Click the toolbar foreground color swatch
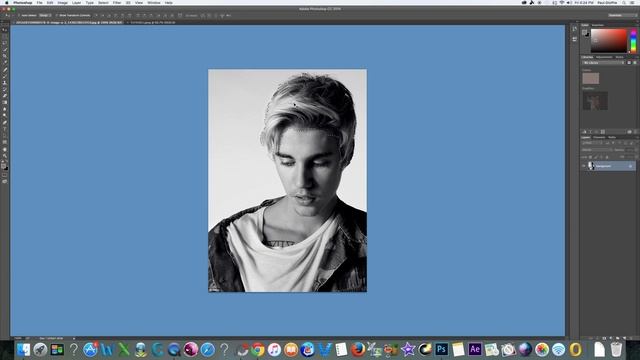This screenshot has height=360, width=640. 4,165
